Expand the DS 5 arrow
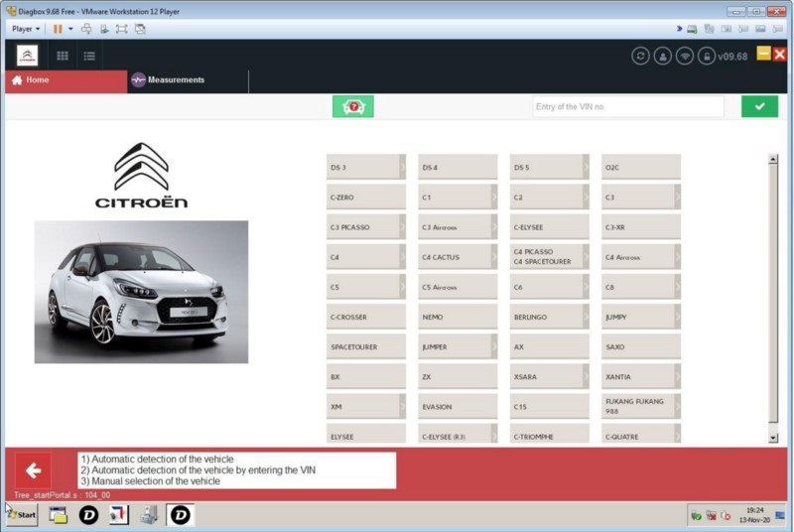 (x=586, y=167)
